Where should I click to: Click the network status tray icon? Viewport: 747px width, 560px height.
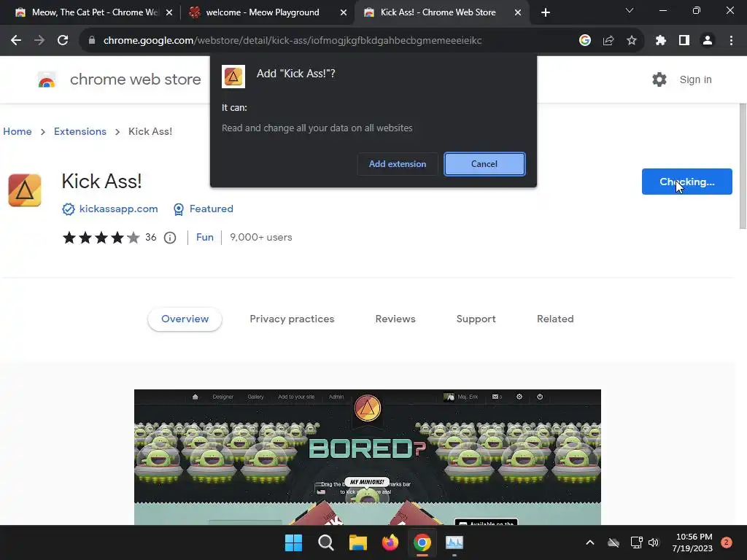[636, 542]
